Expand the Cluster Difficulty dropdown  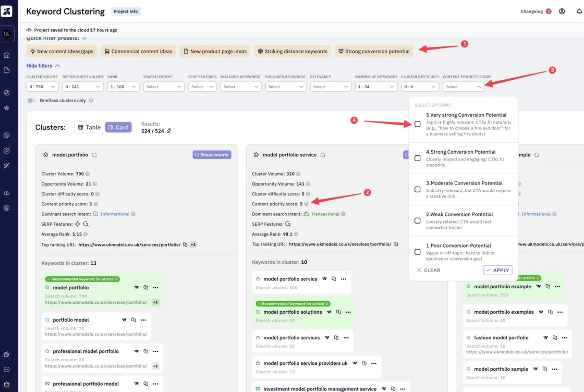[419, 87]
